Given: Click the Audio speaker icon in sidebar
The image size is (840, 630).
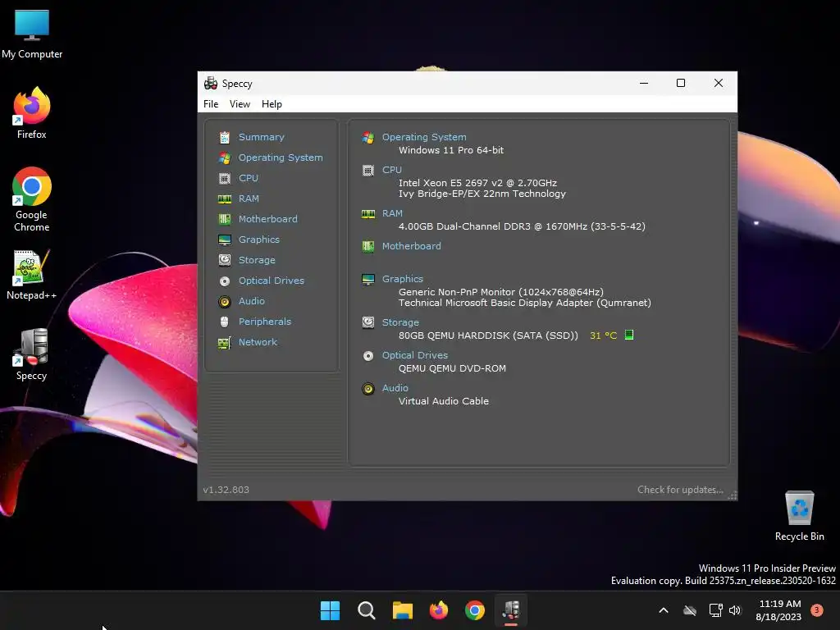Looking at the screenshot, I should click(x=225, y=302).
